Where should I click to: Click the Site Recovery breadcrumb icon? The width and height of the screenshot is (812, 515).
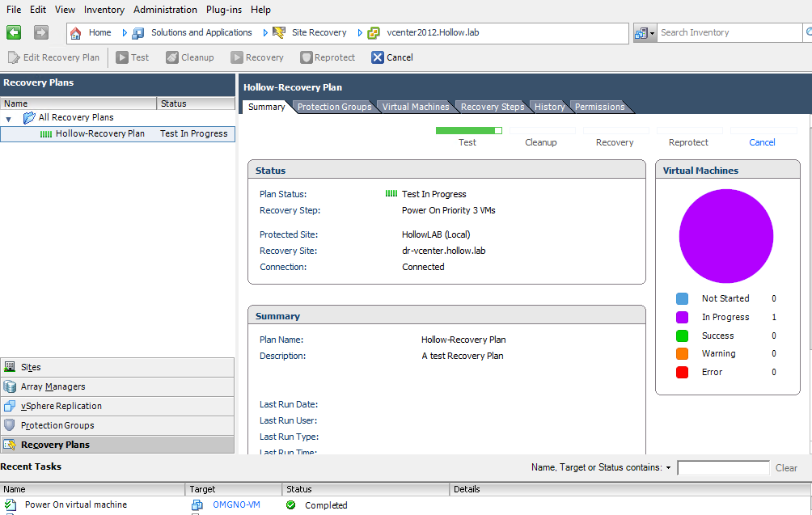point(279,33)
